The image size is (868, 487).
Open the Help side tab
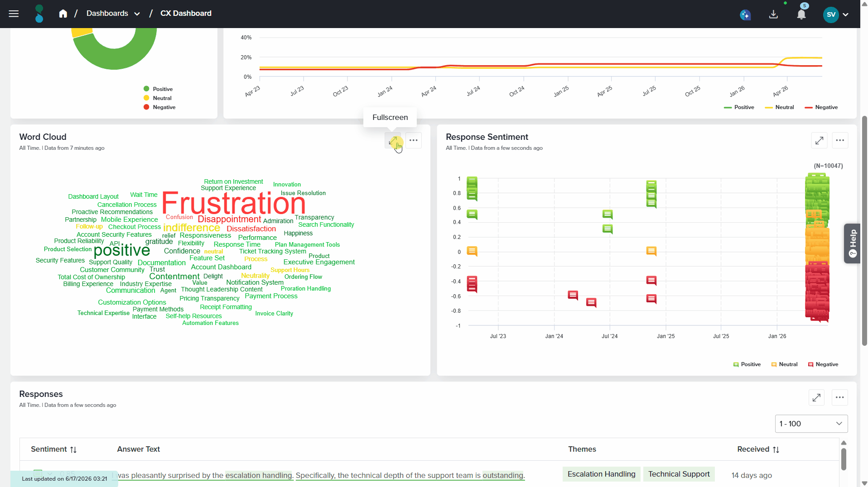(x=852, y=243)
